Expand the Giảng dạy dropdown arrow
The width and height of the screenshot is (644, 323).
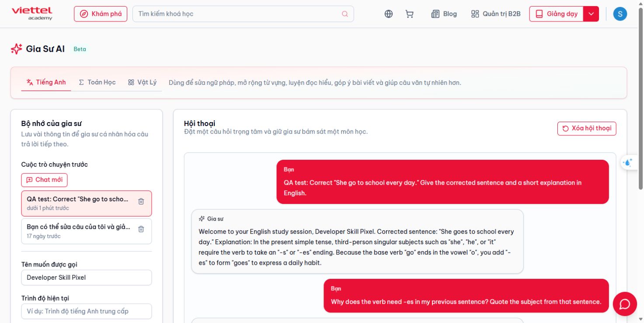pos(591,14)
